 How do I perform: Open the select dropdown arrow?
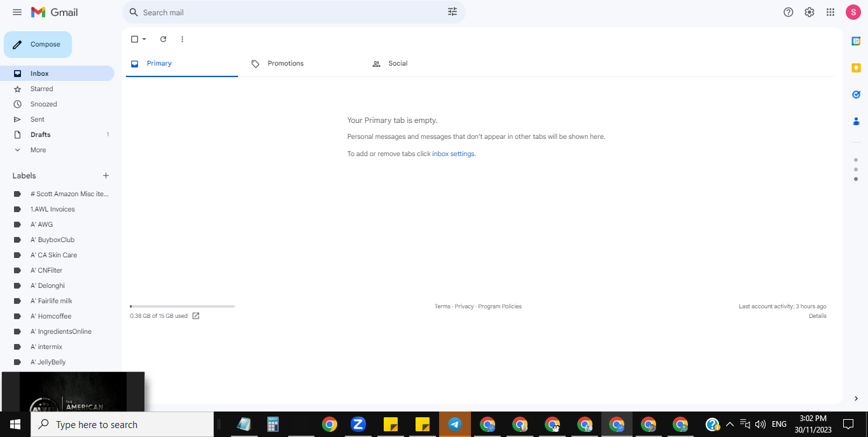point(144,39)
